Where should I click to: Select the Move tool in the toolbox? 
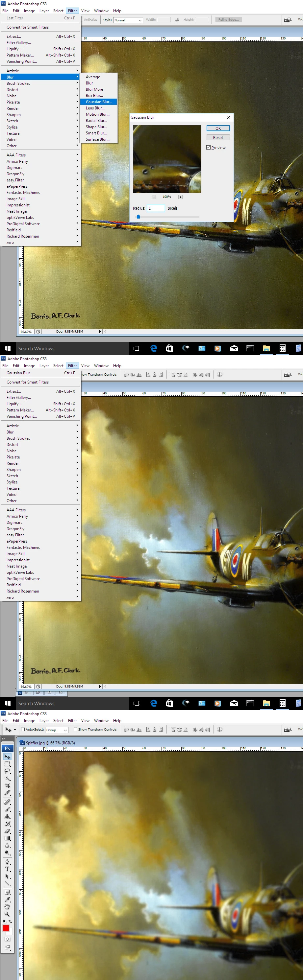(7, 757)
